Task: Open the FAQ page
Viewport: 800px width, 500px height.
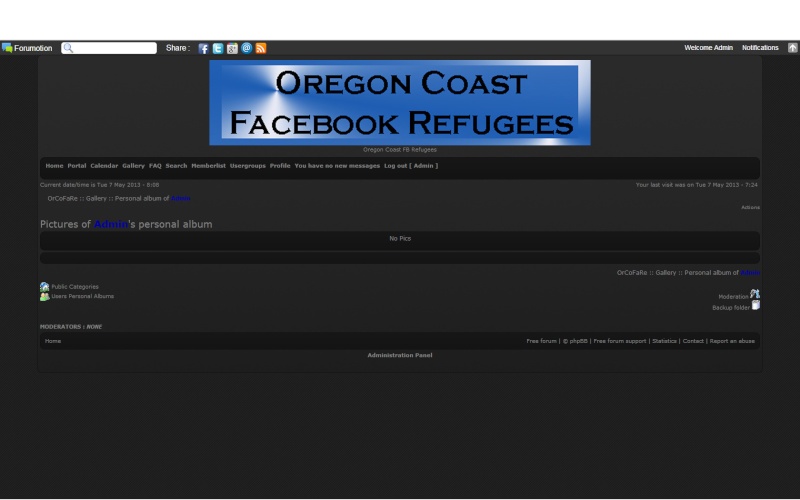Action: [x=155, y=166]
